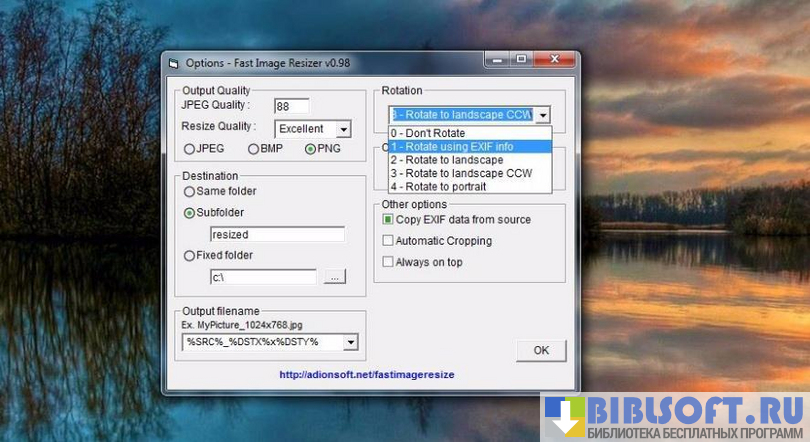This screenshot has width=810, height=442.
Task: Click the browse folder ellipsis button
Action: coord(335,277)
